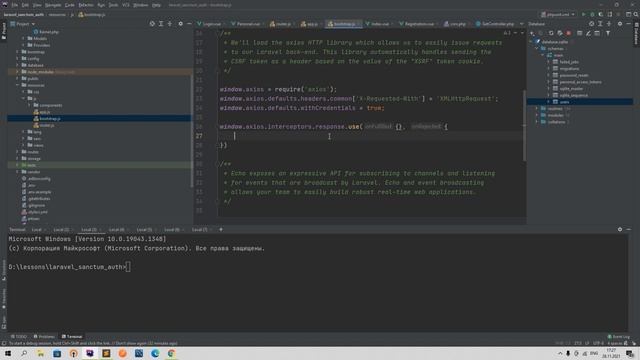Screen dimensions: 640x360
Task: Open the database table view icon
Action: [579, 33]
